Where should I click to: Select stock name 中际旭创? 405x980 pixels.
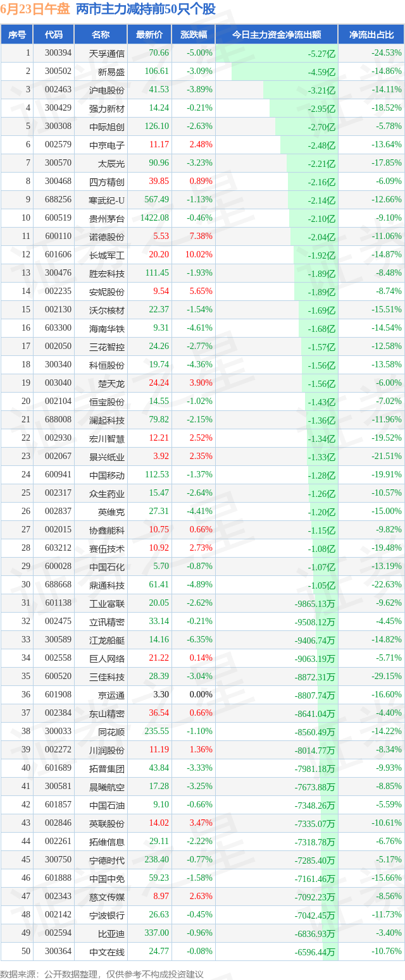pyautogui.click(x=107, y=126)
